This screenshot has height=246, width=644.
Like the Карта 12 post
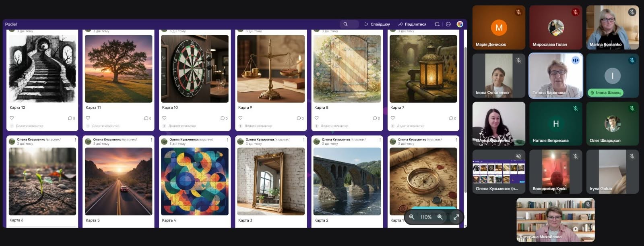coord(12,118)
